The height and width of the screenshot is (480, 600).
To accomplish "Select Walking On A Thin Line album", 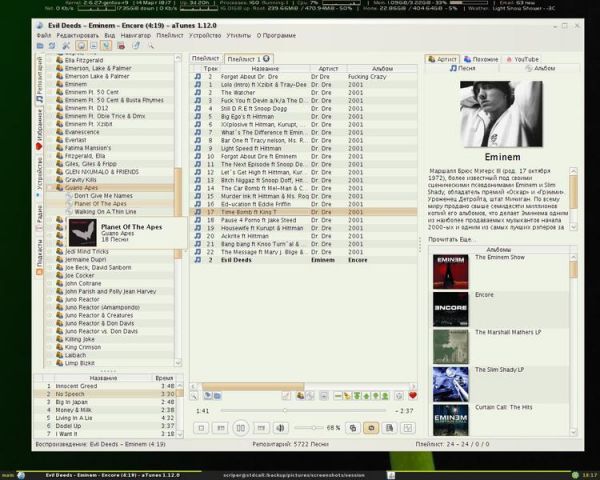I will tap(105, 212).
